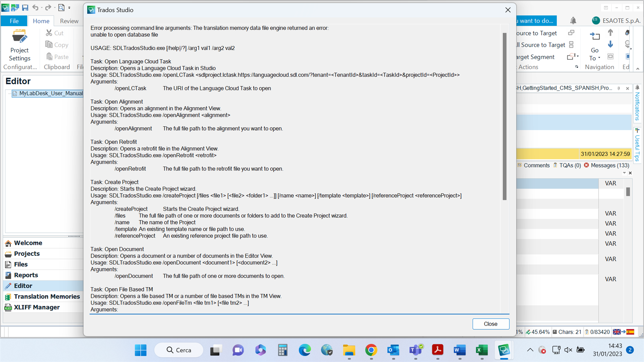644x362 pixels.
Task: Click the Chars: 21 status bar entry
Action: tap(567, 332)
